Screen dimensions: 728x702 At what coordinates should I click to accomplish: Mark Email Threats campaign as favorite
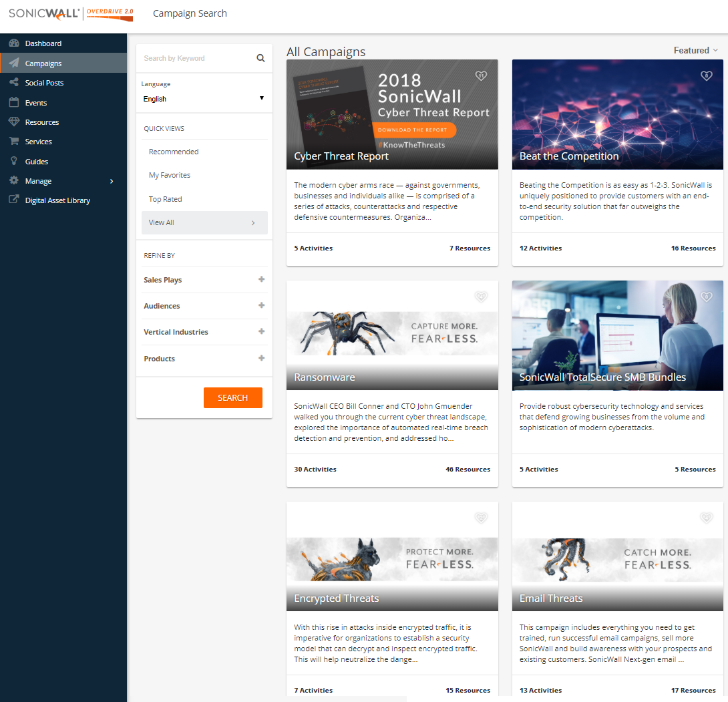[706, 518]
